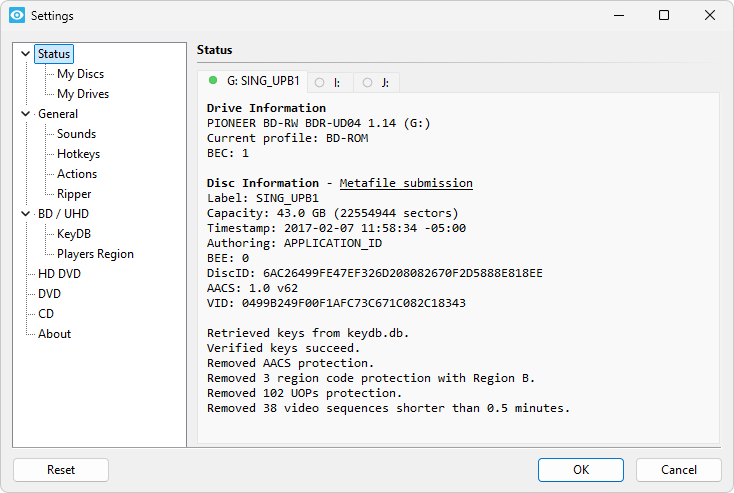Collapse the BD / UHD tree section
The height and width of the screenshot is (493, 734).
(25, 214)
